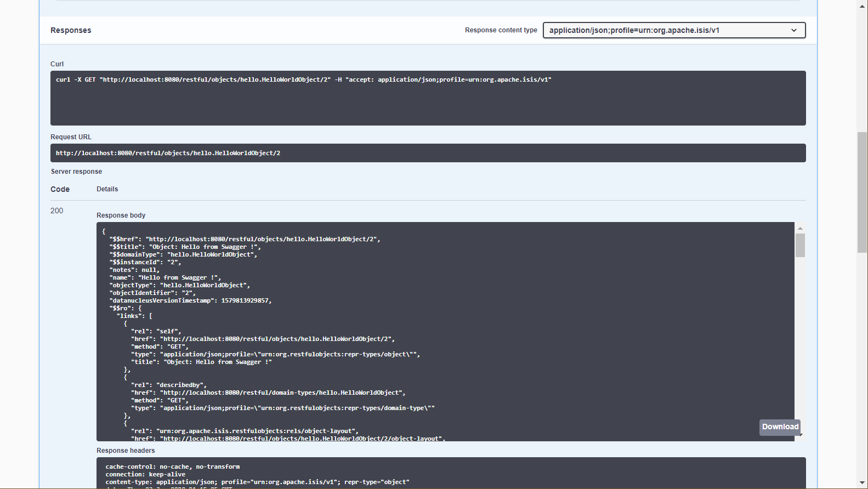Click the Response headers content block
868x489 pixels.
click(450, 473)
